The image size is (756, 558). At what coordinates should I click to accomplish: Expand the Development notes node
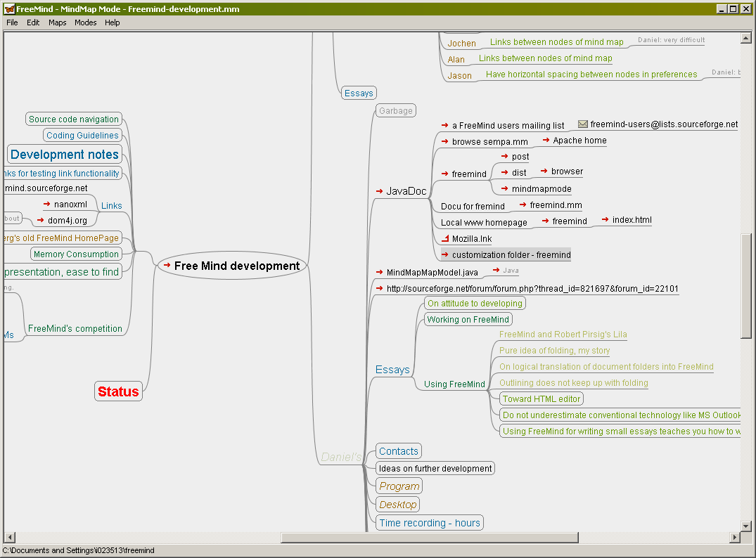coord(65,154)
